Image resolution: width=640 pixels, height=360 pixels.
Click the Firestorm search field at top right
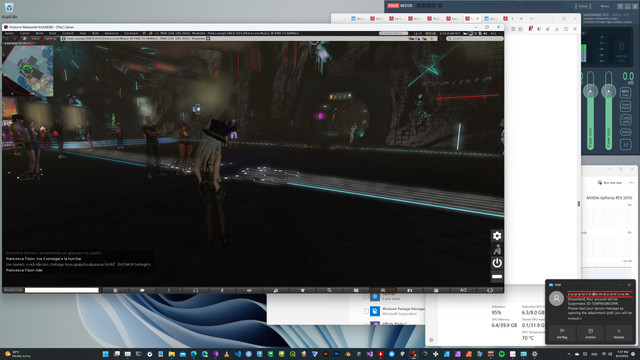[x=474, y=39]
